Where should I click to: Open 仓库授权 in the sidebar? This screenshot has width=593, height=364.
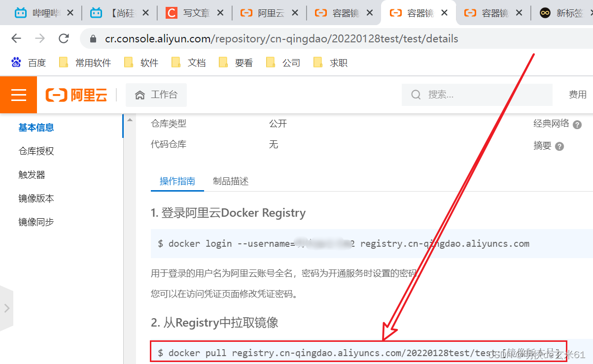click(36, 151)
